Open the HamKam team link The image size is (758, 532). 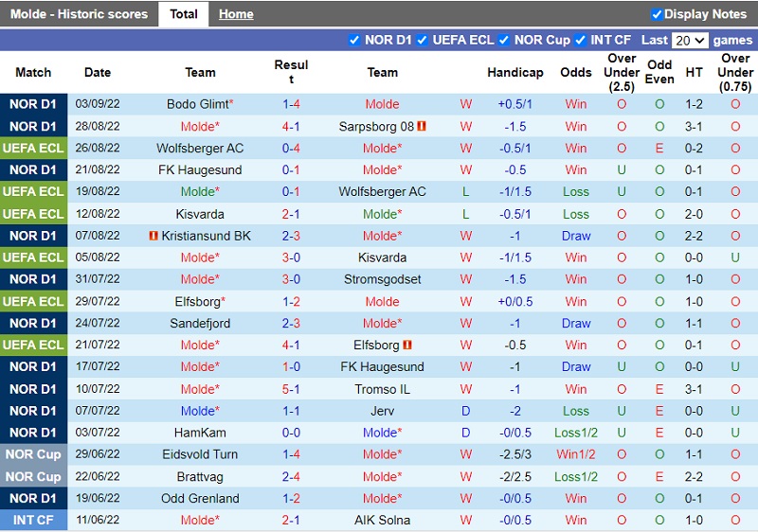click(x=200, y=433)
